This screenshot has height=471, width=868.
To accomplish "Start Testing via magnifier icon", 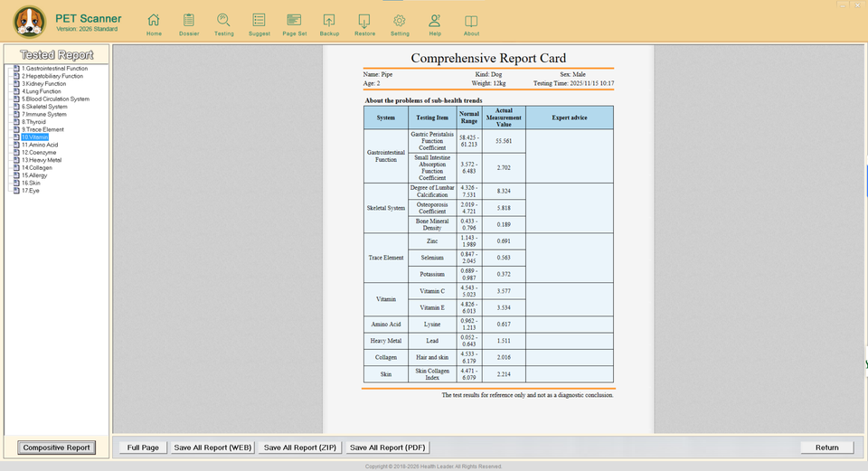I will (x=223, y=25).
